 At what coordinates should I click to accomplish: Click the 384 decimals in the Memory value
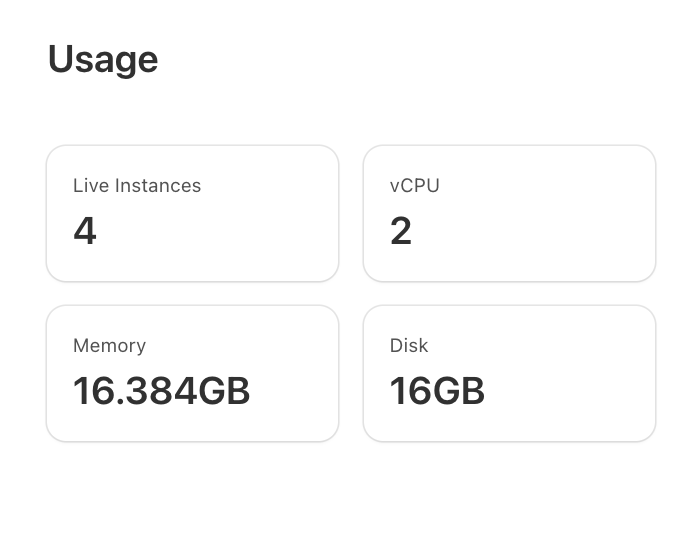[165, 391]
